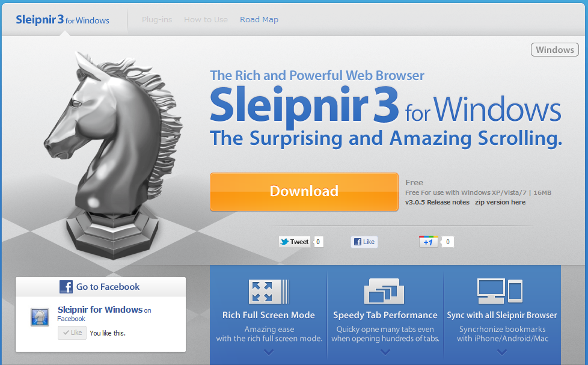Click the Sync devices icon
This screenshot has width=588, height=365.
point(500,291)
